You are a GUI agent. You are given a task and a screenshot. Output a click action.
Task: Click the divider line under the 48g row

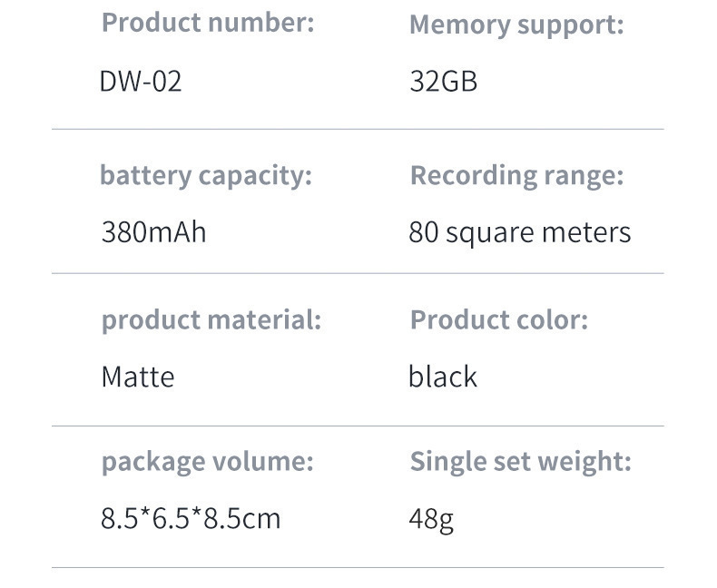(x=358, y=568)
